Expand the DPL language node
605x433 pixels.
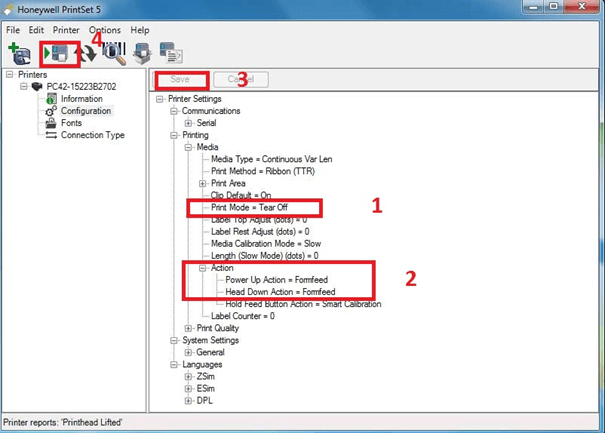pos(188,401)
